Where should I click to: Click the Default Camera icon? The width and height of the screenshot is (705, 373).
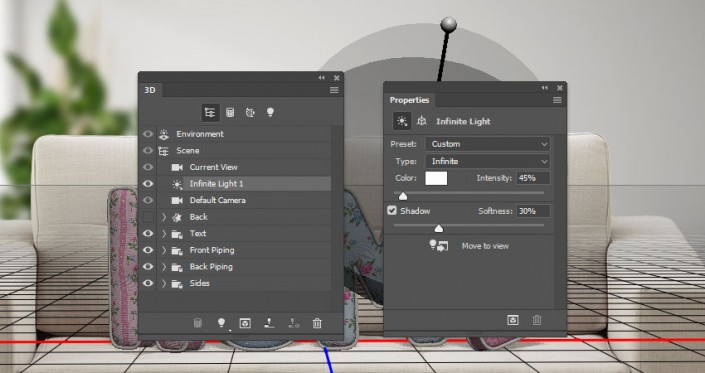(x=177, y=200)
